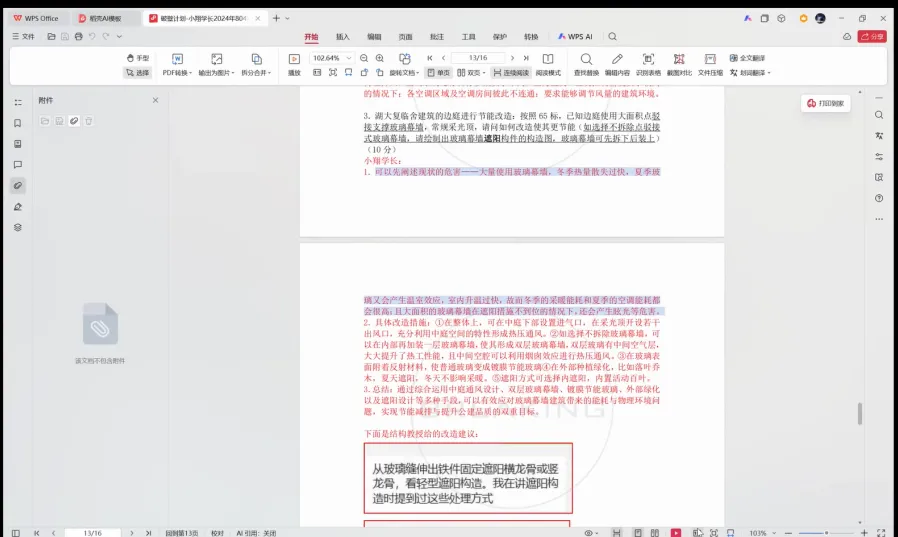Image resolution: width=898 pixels, height=537 pixels.
Task: Enter 阅读模式 reading mode
Action: point(548,65)
